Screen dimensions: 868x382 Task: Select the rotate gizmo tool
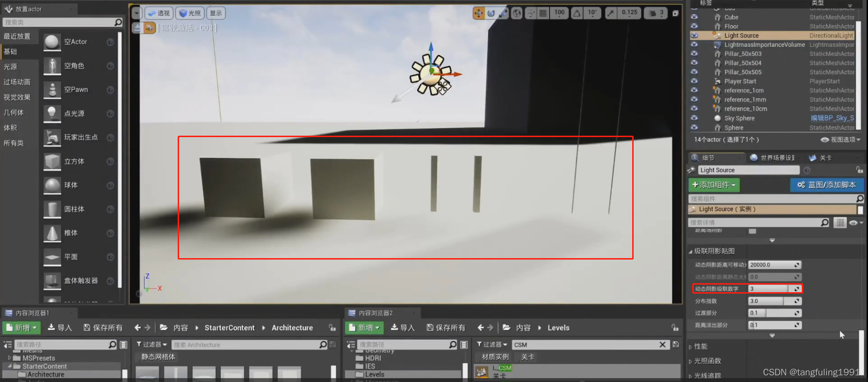(x=491, y=13)
